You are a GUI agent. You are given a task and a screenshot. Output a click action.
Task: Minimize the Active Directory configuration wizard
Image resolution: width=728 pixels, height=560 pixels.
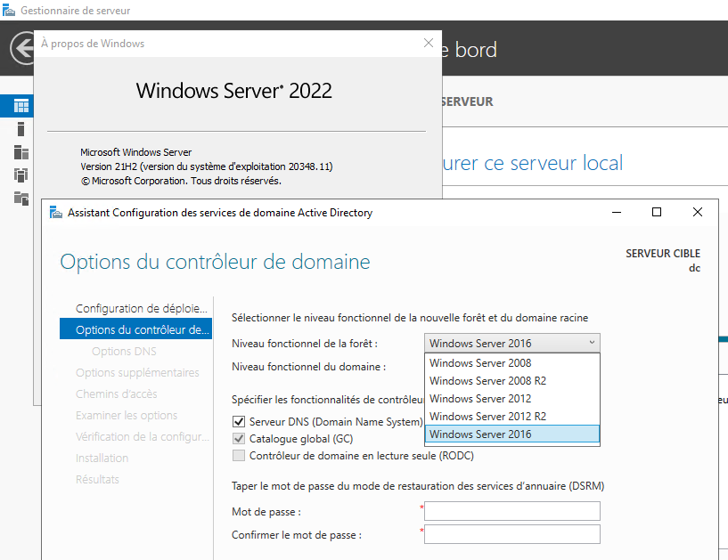(616, 212)
